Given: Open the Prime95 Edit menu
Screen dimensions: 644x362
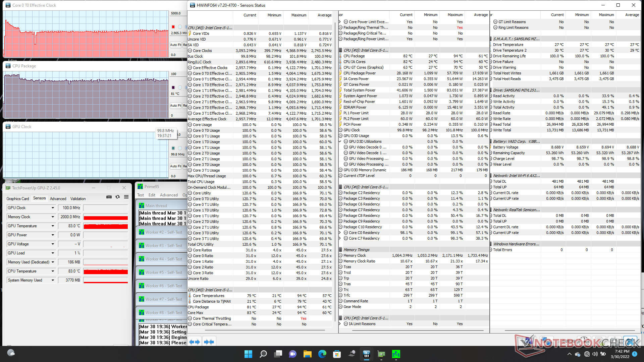Looking at the screenshot, I should pos(152,195).
